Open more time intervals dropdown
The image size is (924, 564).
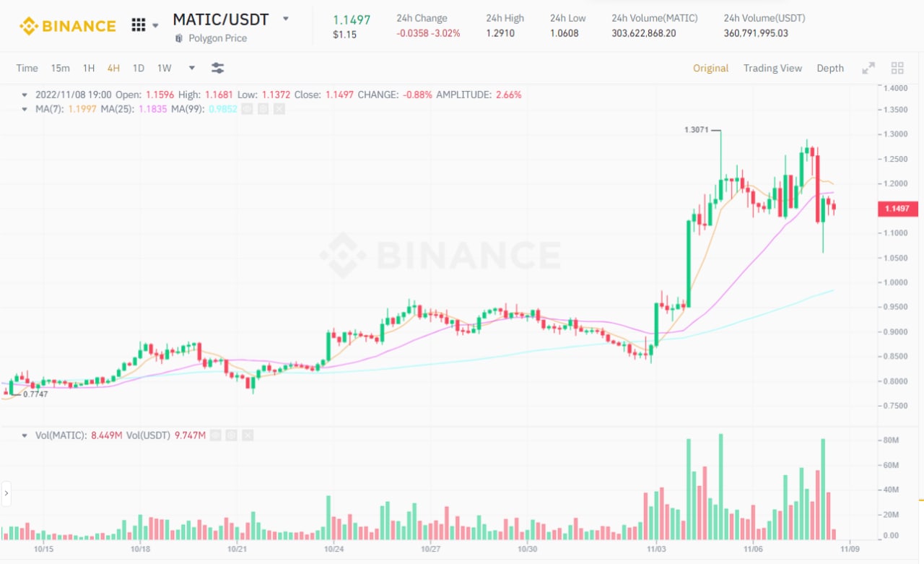[x=192, y=68]
